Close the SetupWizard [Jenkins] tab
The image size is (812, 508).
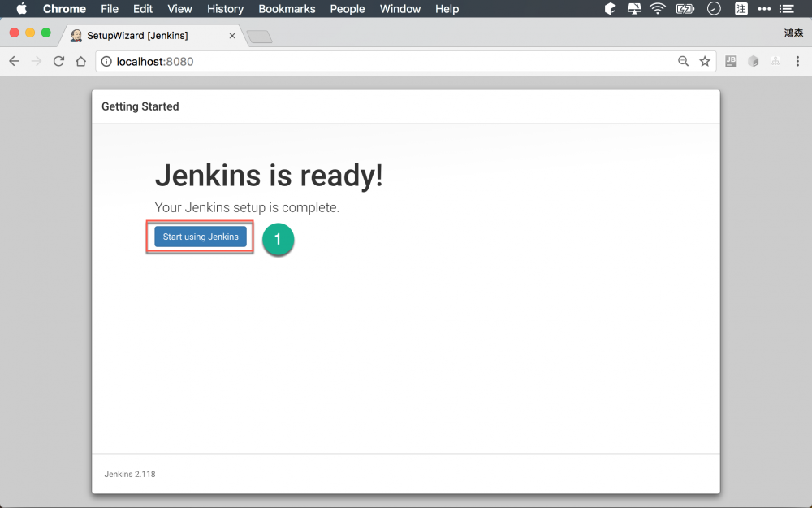tap(232, 36)
